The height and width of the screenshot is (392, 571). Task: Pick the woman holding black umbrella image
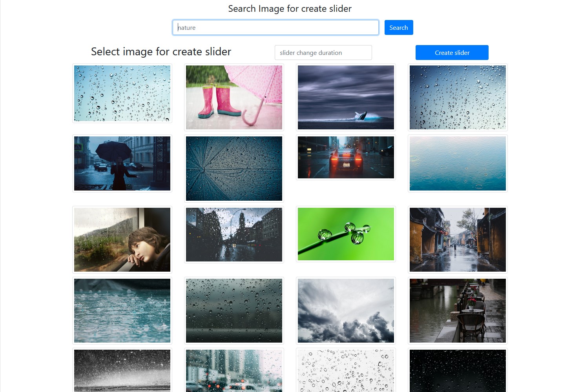click(x=122, y=163)
